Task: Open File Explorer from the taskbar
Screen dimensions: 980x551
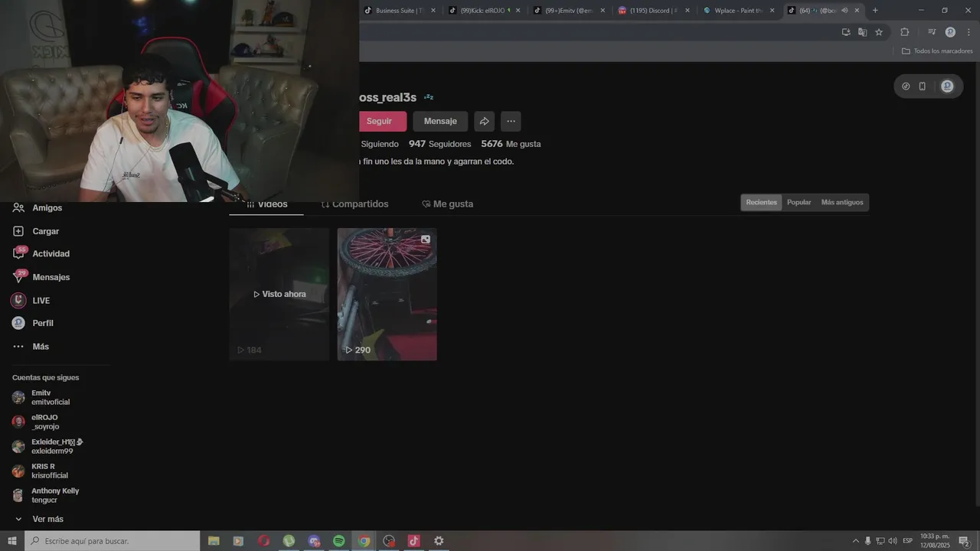Action: 214,541
